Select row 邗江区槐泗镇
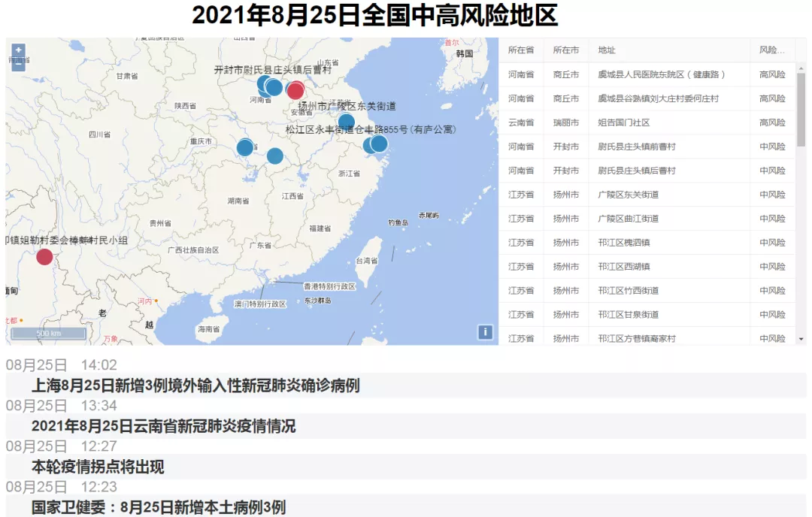 click(647, 242)
